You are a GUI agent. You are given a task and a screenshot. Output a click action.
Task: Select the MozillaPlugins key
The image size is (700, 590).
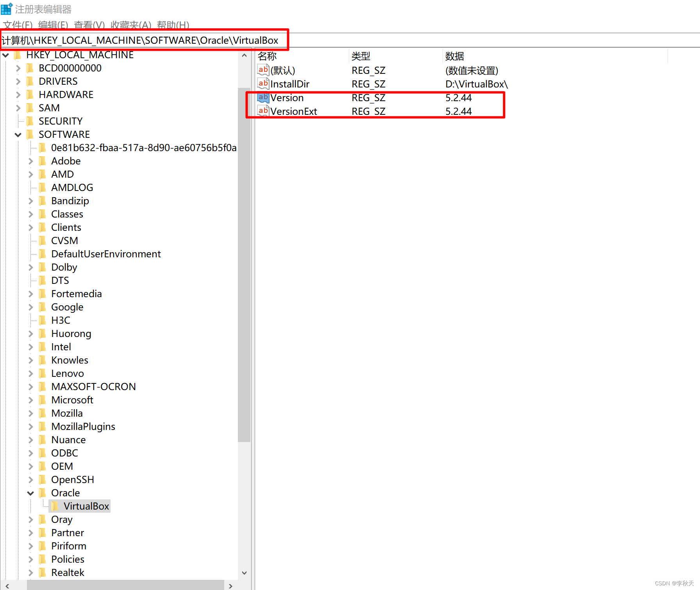[83, 427]
